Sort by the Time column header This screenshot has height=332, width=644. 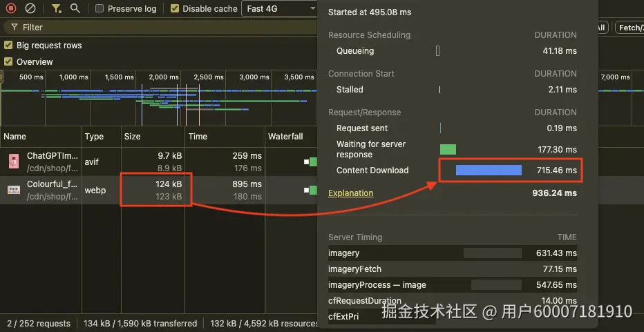click(225, 136)
